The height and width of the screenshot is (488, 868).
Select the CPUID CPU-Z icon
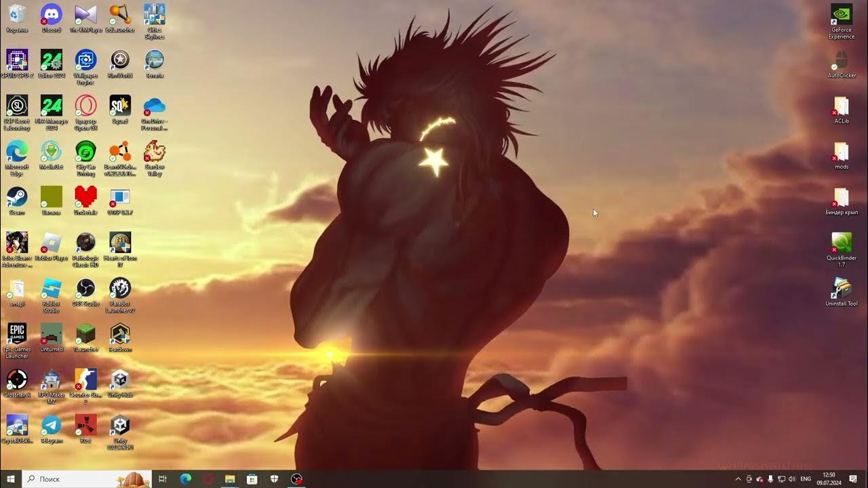[x=17, y=64]
